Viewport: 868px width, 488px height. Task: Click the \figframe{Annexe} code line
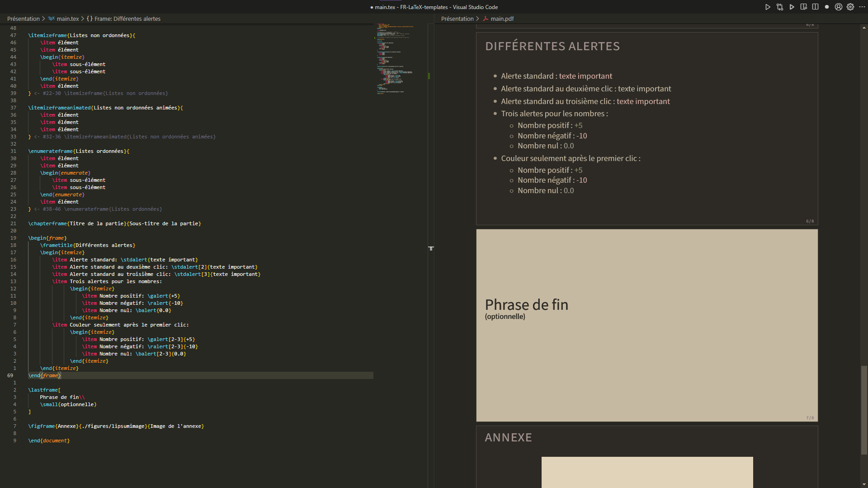[x=116, y=426]
